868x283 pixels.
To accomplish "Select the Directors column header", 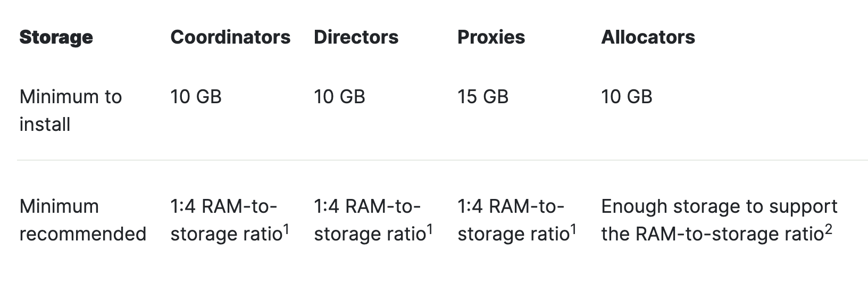I will point(356,37).
